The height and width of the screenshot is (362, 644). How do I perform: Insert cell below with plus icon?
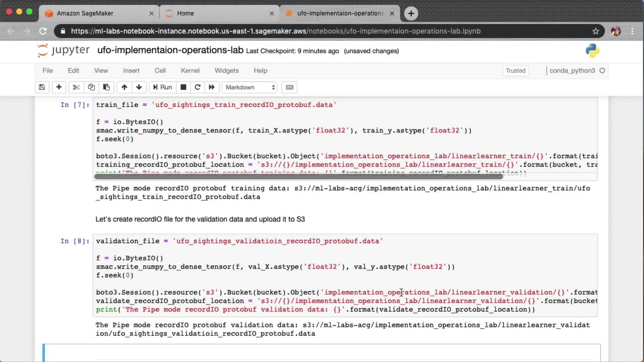59,87
